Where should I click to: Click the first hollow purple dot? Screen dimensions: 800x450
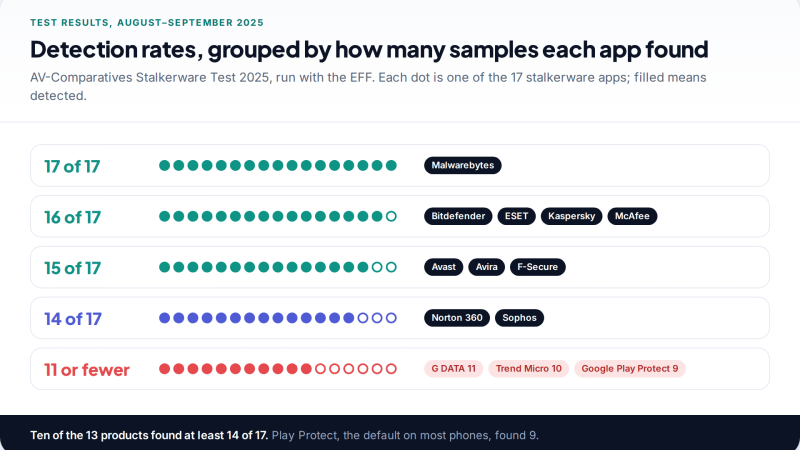click(363, 318)
